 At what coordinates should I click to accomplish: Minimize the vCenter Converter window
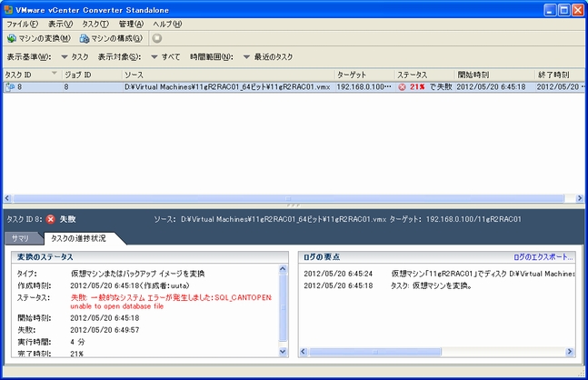point(550,10)
